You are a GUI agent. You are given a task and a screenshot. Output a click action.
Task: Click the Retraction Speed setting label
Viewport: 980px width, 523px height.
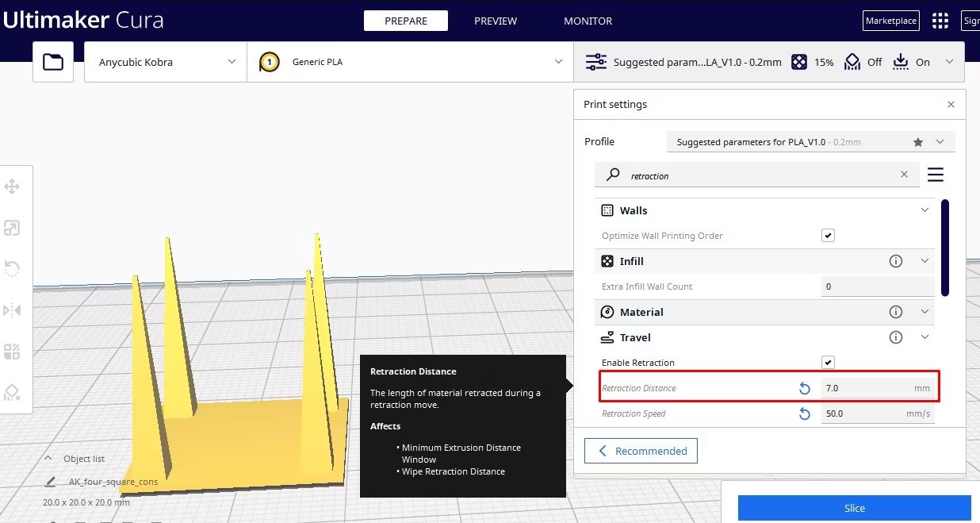tap(634, 413)
